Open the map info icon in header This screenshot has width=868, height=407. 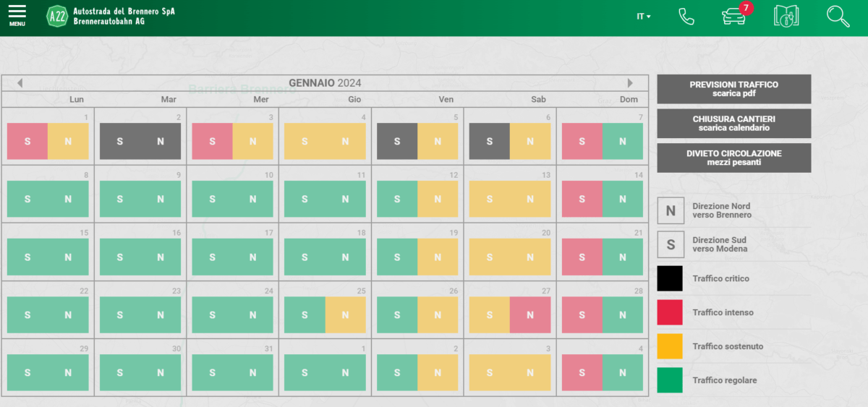click(x=786, y=17)
